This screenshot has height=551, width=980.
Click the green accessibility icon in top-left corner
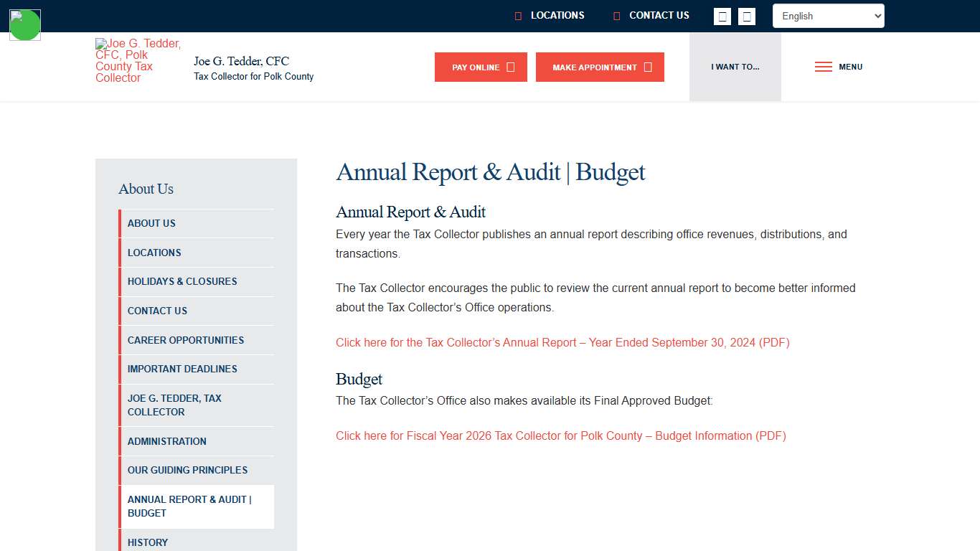24,24
